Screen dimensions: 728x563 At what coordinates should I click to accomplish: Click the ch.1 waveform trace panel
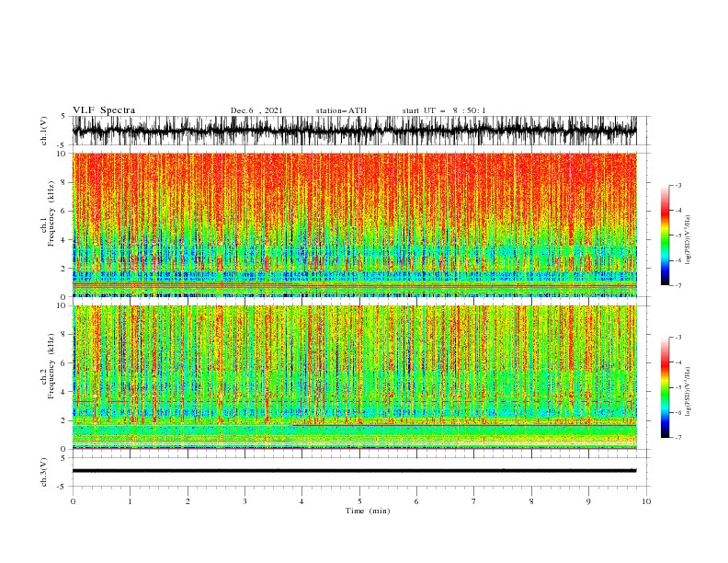(x=354, y=131)
